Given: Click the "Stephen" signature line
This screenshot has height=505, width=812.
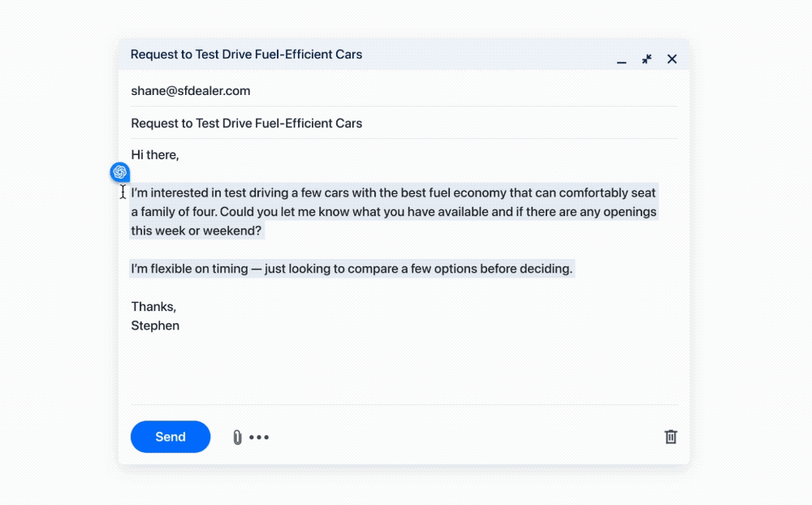Looking at the screenshot, I should [x=155, y=326].
